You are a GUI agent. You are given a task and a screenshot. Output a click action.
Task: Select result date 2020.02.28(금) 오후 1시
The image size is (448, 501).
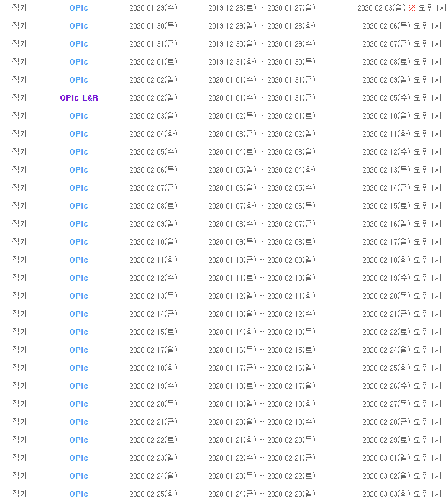tap(401, 422)
